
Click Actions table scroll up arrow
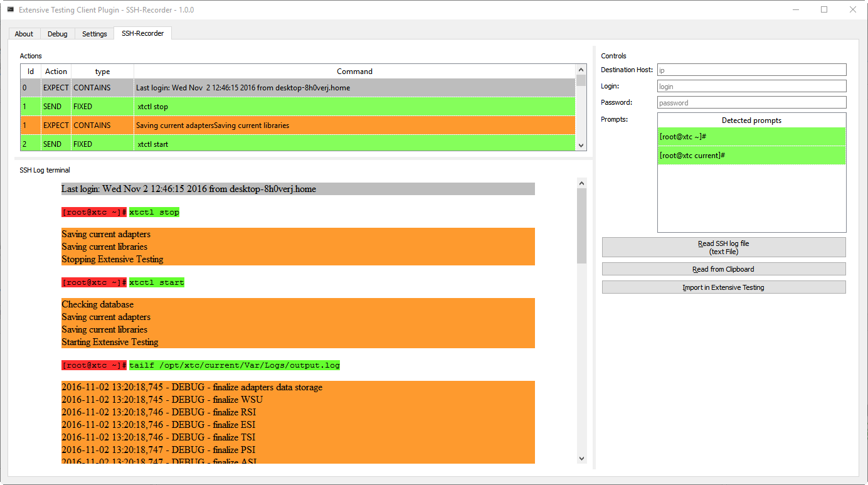pyautogui.click(x=581, y=70)
